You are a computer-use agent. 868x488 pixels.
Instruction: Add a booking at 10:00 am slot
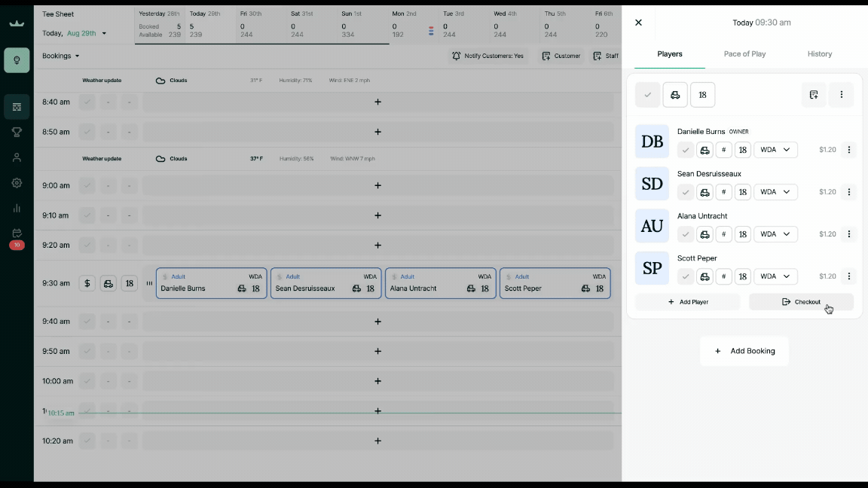[x=377, y=381]
